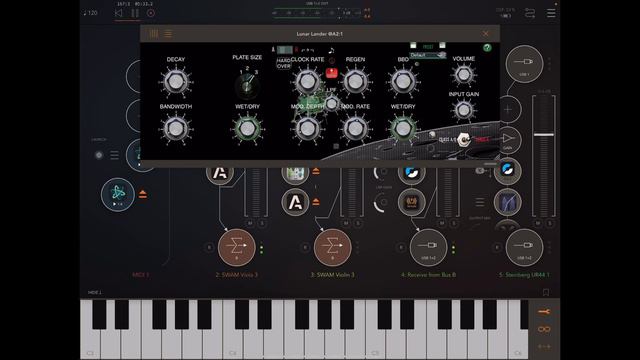Open the GAIN triangle node

(x=508, y=140)
